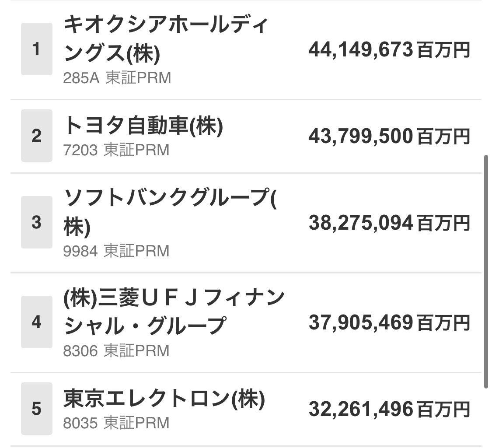Open the トヨタ自動車(株) listing
The image size is (492, 448).
143,126
